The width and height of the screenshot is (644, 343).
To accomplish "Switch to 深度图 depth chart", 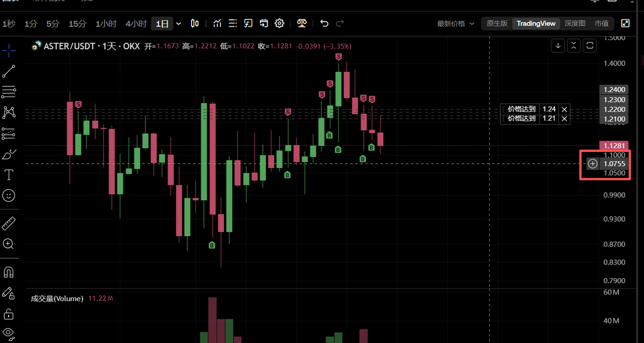I will [575, 24].
